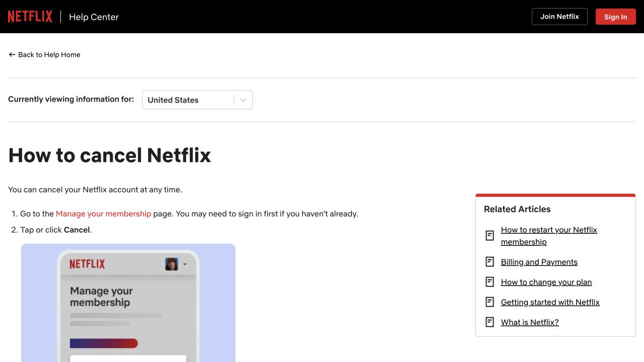
Task: Open the United States country dropdown
Action: pyautogui.click(x=197, y=100)
